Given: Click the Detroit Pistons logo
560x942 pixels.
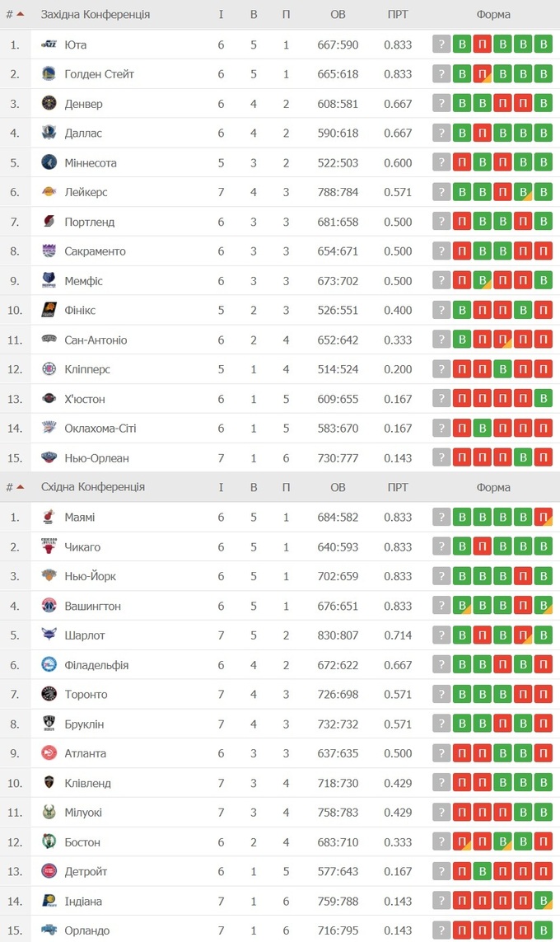Looking at the screenshot, I should point(49,871).
